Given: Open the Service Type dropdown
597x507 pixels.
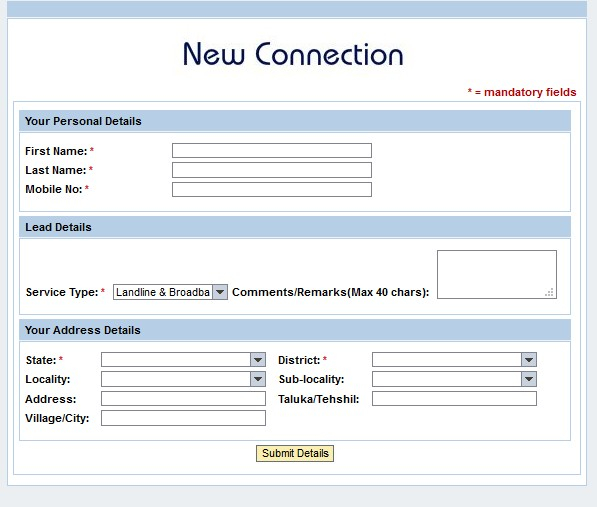Looking at the screenshot, I should [x=170, y=292].
